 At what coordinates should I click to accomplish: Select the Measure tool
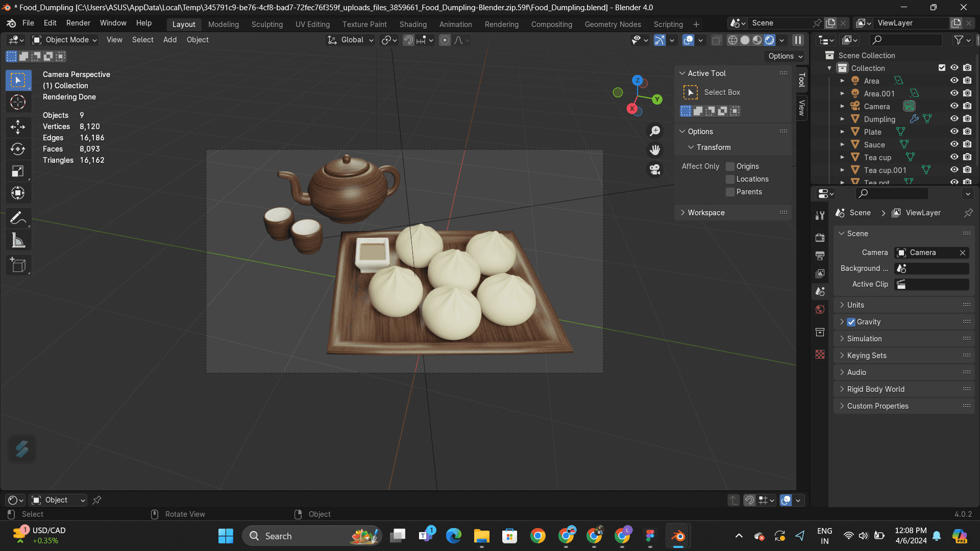18,240
